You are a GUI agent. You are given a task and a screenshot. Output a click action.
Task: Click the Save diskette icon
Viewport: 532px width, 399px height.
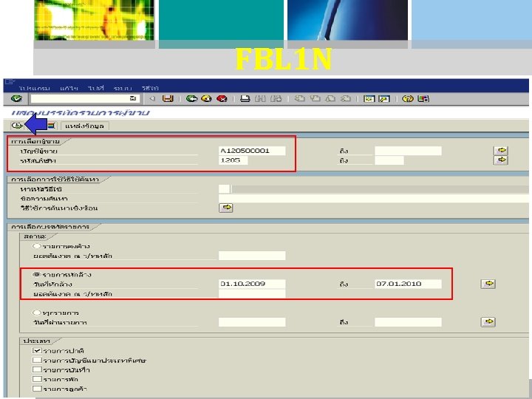tap(168, 99)
